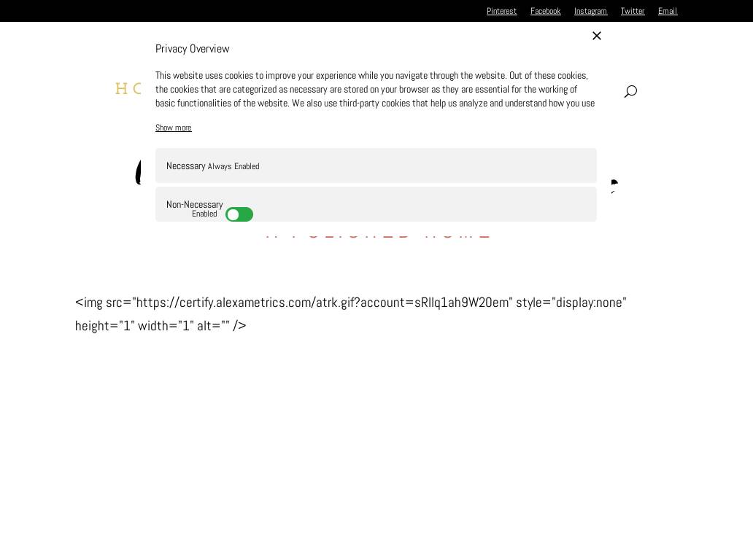Click the Always Enabled label
This screenshot has width=753, height=560.
tap(233, 166)
